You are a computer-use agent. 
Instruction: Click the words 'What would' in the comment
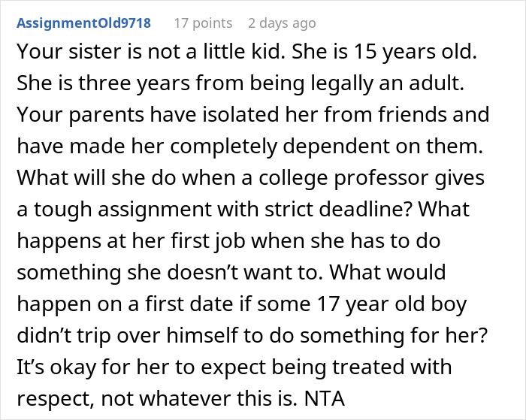point(388,272)
